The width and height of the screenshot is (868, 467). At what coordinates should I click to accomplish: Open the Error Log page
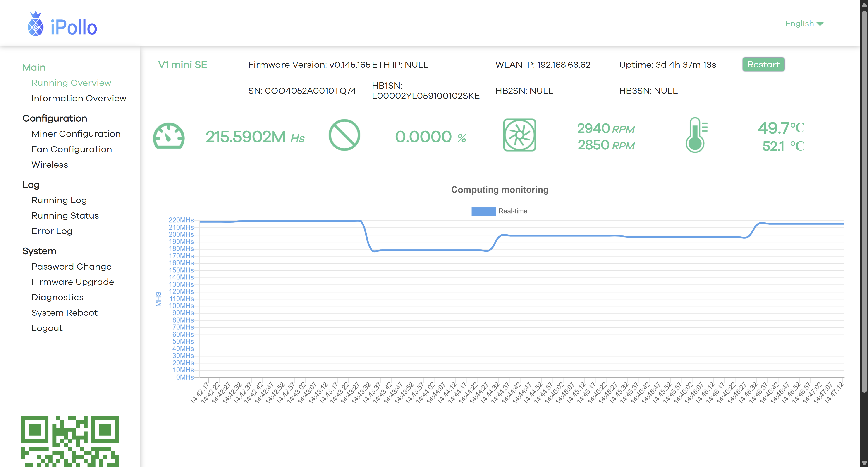(52, 231)
